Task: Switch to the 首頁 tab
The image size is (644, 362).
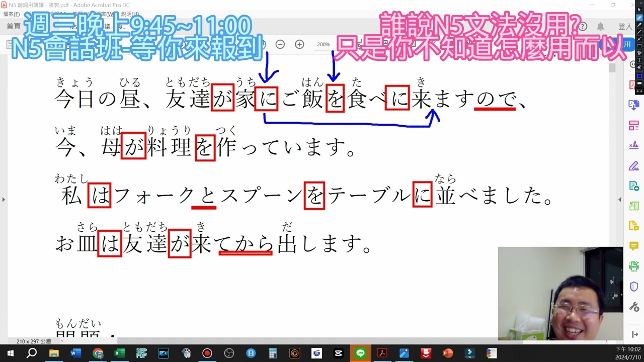Action: click(14, 27)
